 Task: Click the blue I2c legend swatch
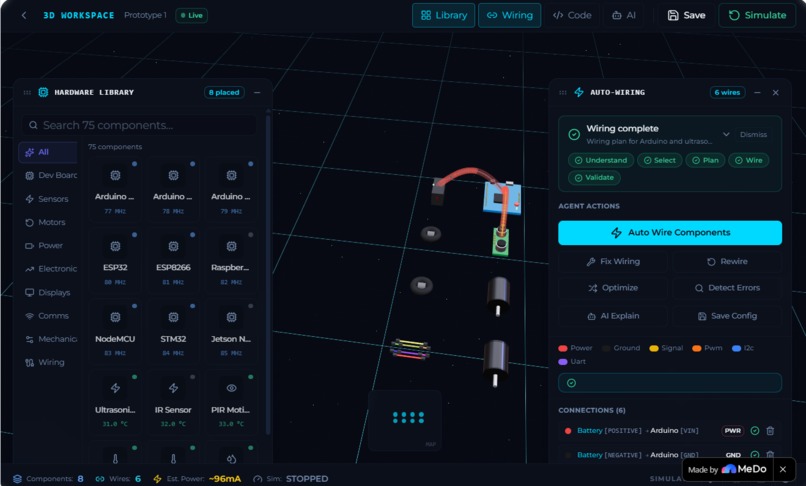pos(736,348)
